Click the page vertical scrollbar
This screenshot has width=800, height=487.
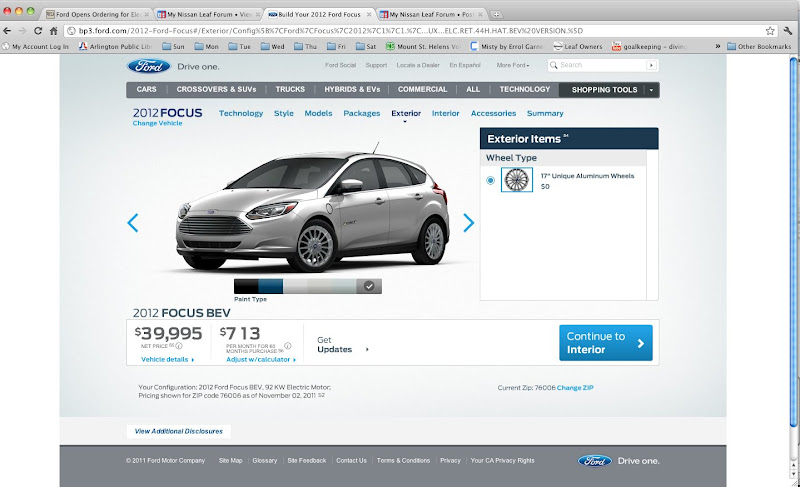point(793,242)
